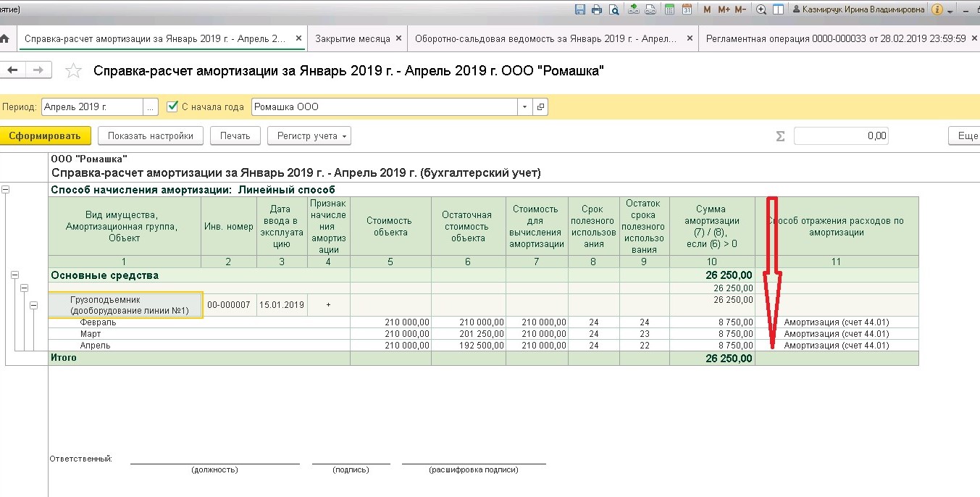The height and width of the screenshot is (497, 980).
Task: Close the Оборотно-сальдовая ведомость tab
Action: [689, 38]
